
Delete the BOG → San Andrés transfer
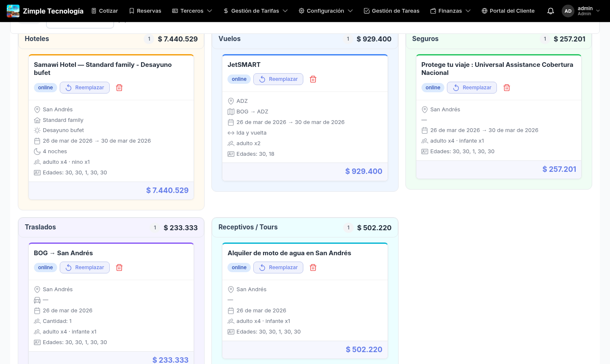coord(119,267)
